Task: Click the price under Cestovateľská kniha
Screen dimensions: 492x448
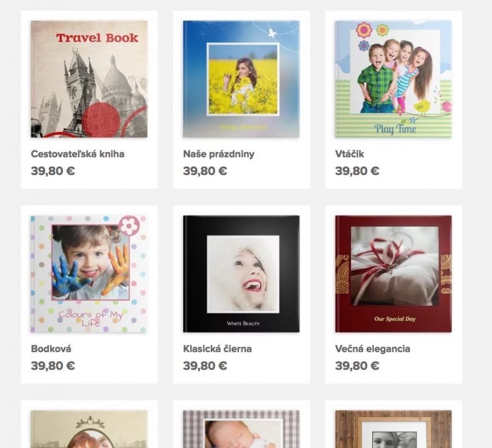Action: pos(52,171)
